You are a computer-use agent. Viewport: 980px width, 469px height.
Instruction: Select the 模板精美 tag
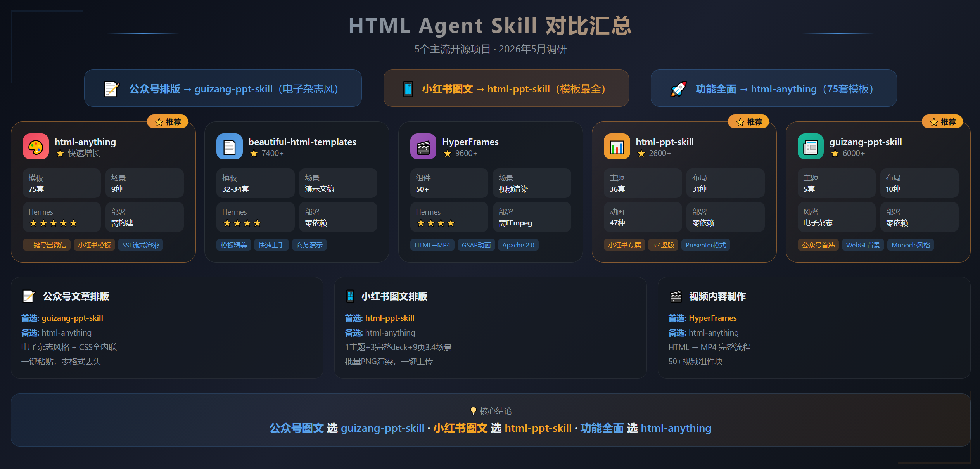pos(234,245)
